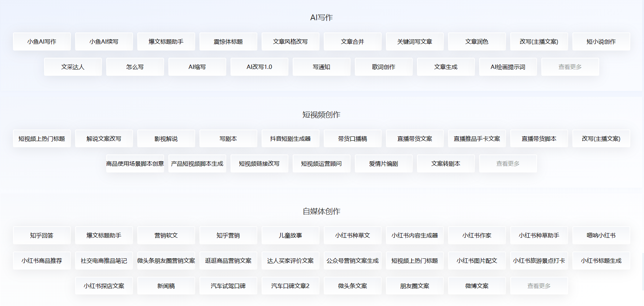Click the 小红书内容生成器 button
644x306 pixels.
click(415, 235)
